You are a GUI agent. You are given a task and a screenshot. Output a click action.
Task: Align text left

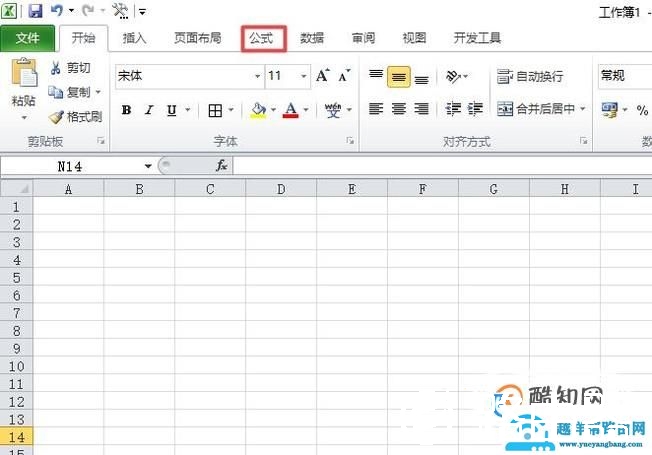click(376, 109)
